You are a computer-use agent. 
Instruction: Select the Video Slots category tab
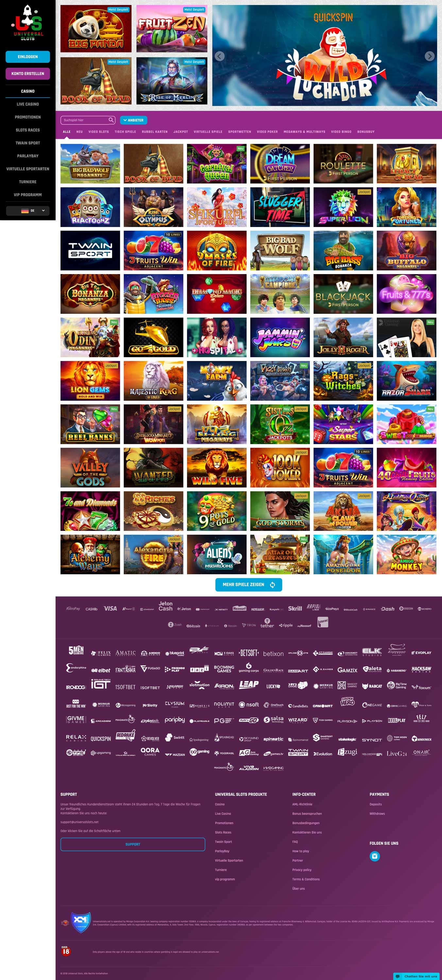click(99, 132)
